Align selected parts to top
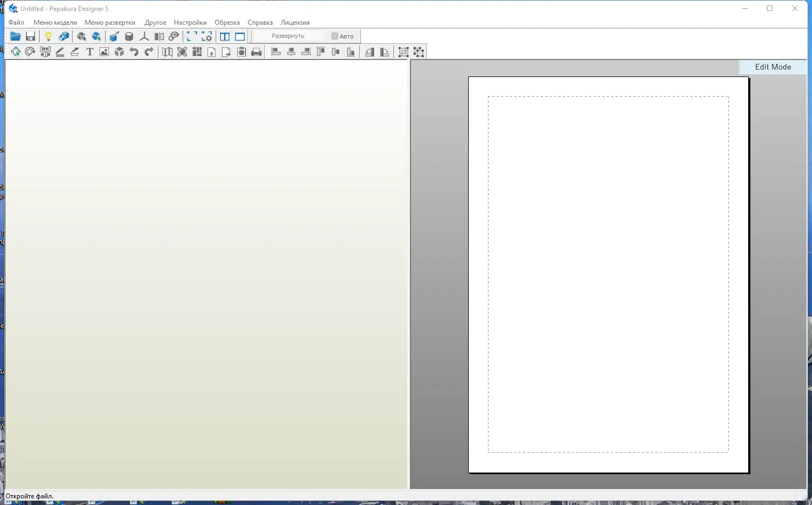The width and height of the screenshot is (812, 505). click(321, 52)
